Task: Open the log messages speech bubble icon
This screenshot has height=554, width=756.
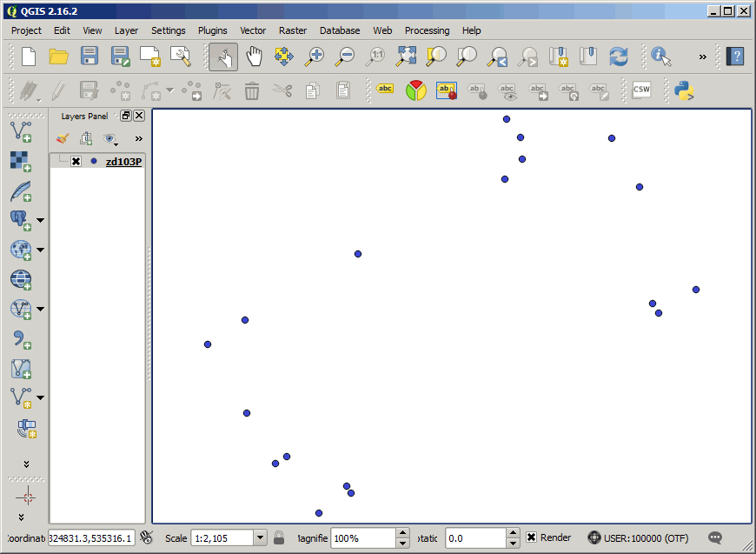Action: pos(715,537)
